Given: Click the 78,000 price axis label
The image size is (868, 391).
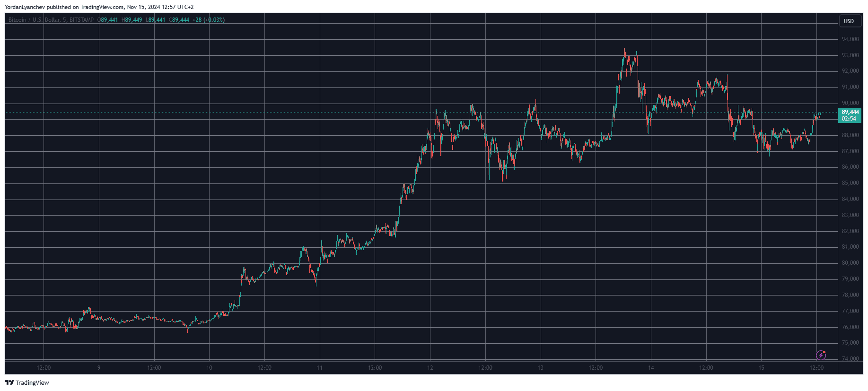Looking at the screenshot, I should point(850,295).
